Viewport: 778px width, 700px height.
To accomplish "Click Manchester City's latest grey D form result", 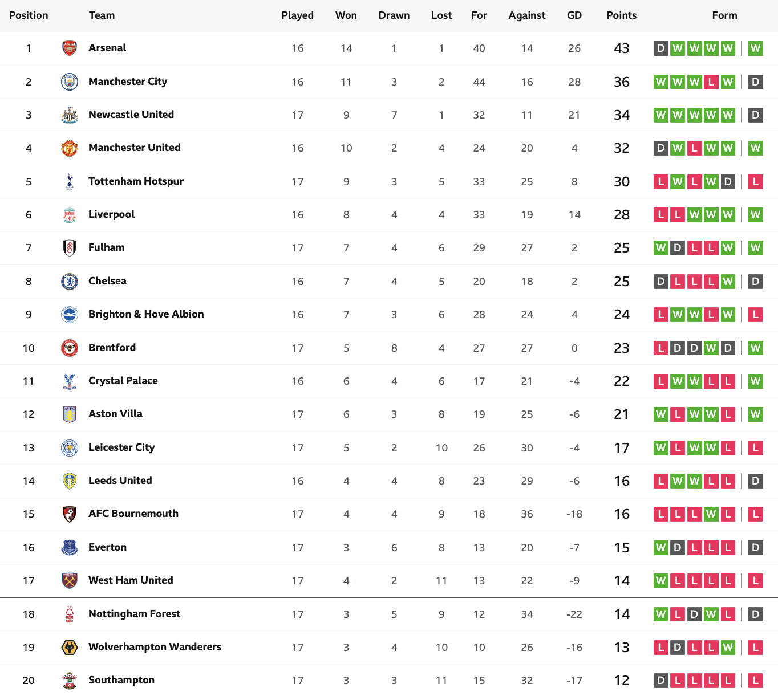I will coord(756,82).
